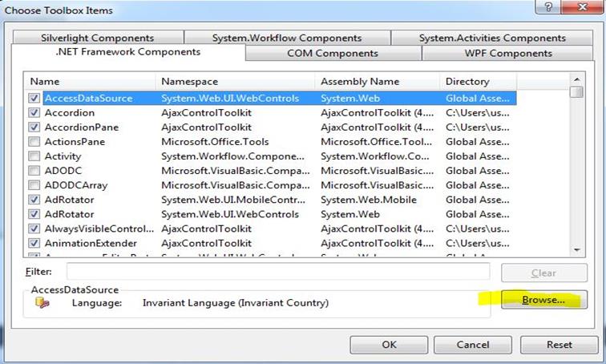Select the ActionsPane row name

pyautogui.click(x=75, y=142)
